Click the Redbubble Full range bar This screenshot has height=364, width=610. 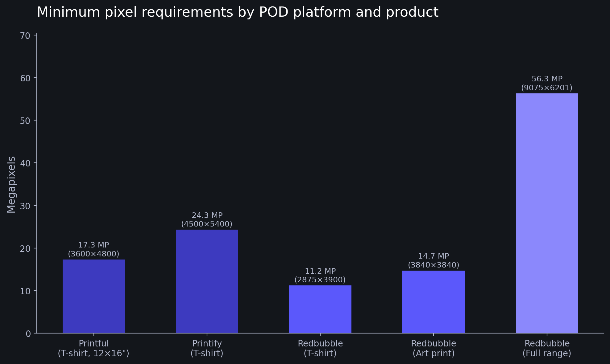tap(547, 213)
